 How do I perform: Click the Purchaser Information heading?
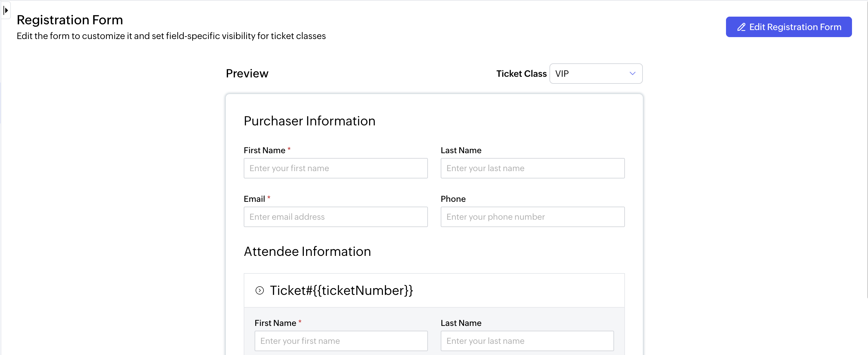coord(309,121)
